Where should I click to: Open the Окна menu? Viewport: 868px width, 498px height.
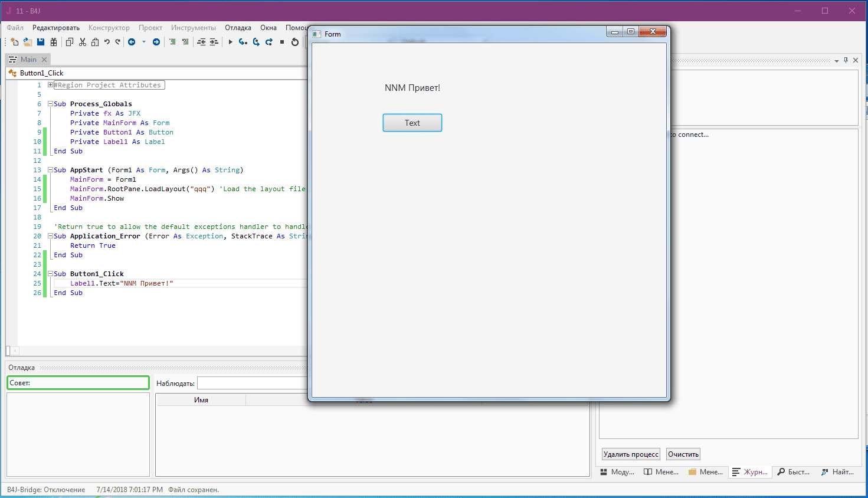268,28
